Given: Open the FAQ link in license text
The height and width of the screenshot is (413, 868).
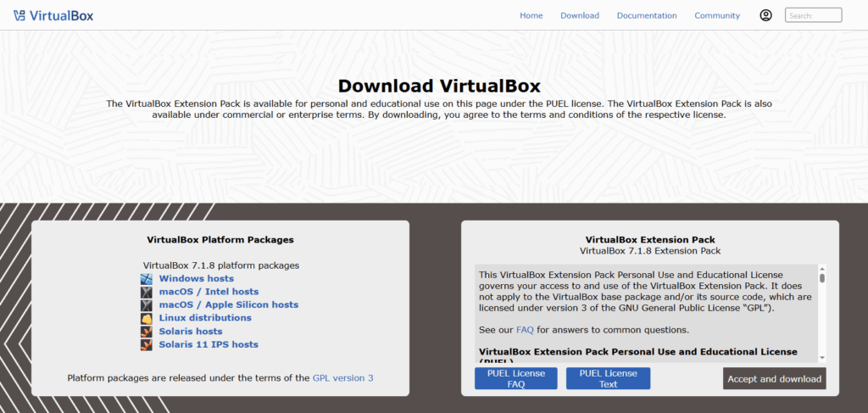Looking at the screenshot, I should point(525,330).
